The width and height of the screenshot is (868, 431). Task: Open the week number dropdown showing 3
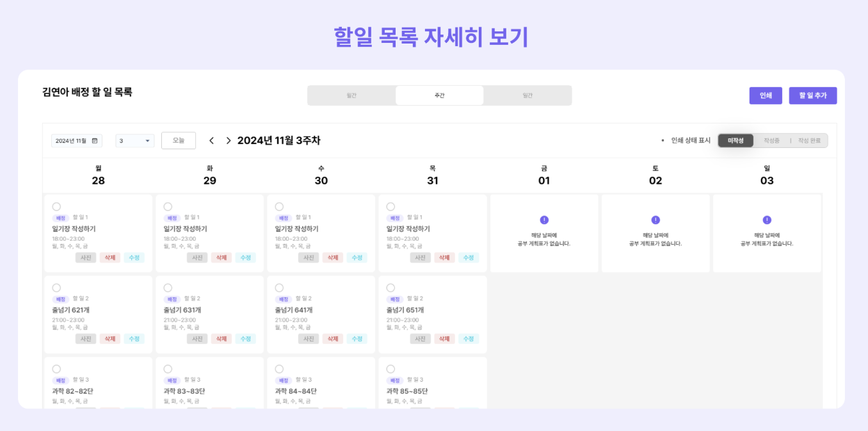(134, 141)
